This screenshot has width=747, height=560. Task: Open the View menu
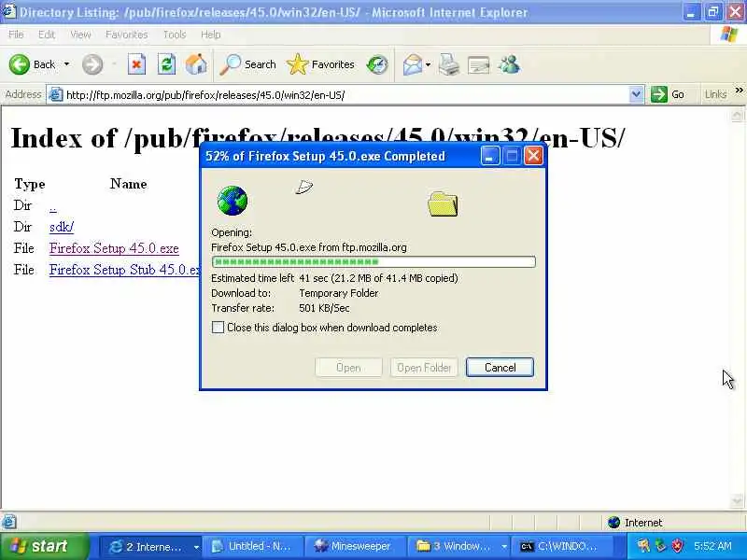point(80,35)
